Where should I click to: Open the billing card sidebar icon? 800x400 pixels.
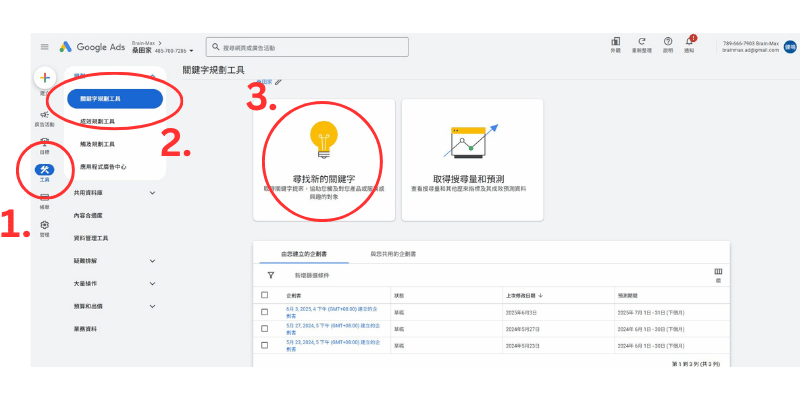44,197
